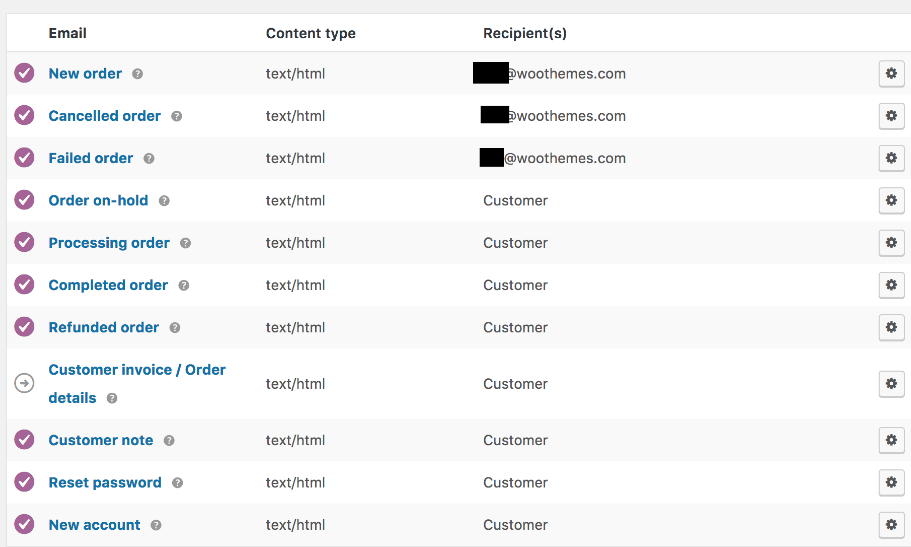
Task: Show help tooltip icon beside Processing order
Action: coord(185,243)
